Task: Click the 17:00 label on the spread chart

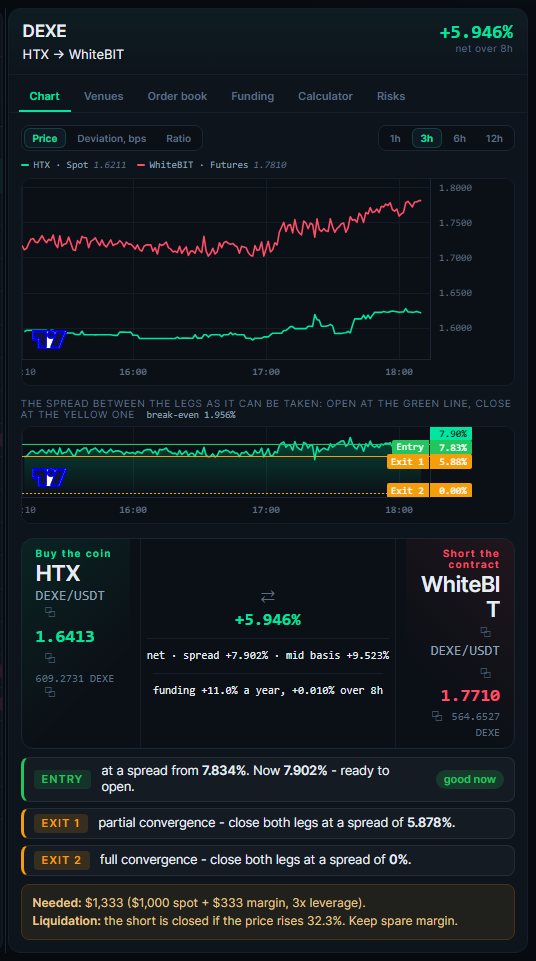Action: (266, 510)
